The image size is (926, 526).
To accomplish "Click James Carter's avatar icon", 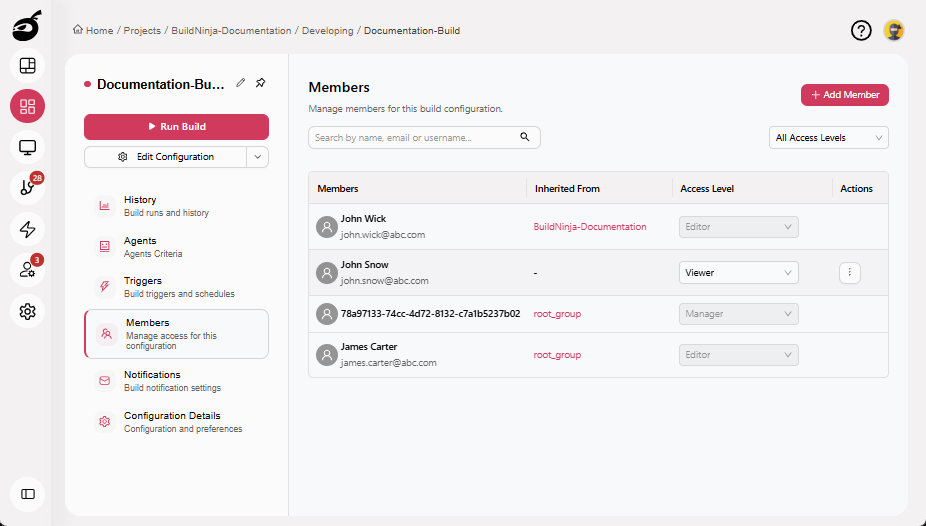I will click(327, 355).
